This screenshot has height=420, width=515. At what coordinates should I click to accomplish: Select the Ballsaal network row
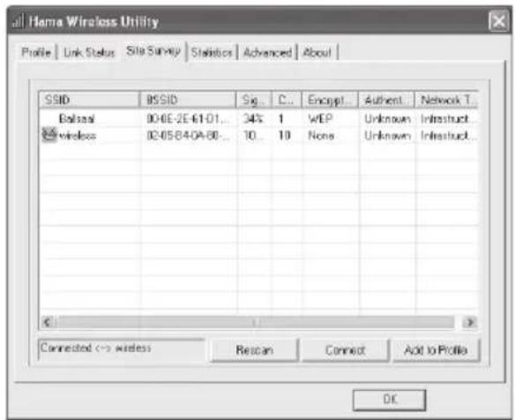tap(258, 118)
